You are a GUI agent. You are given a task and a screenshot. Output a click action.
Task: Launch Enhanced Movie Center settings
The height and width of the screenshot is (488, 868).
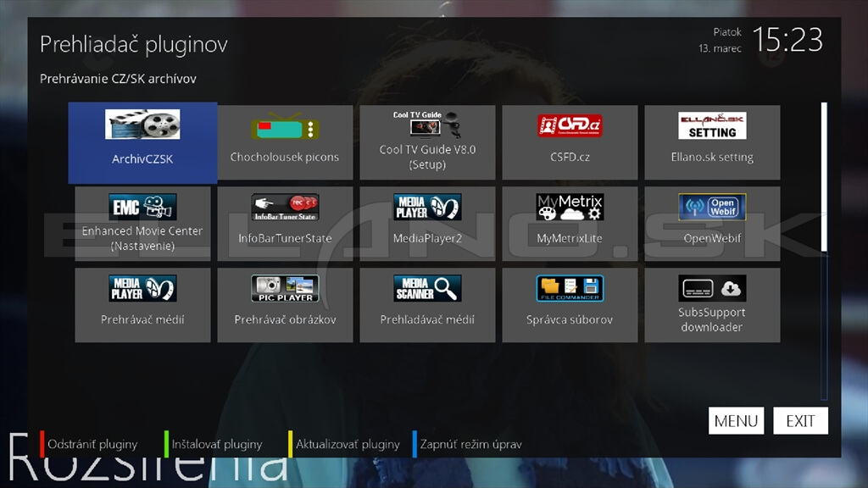(x=142, y=222)
